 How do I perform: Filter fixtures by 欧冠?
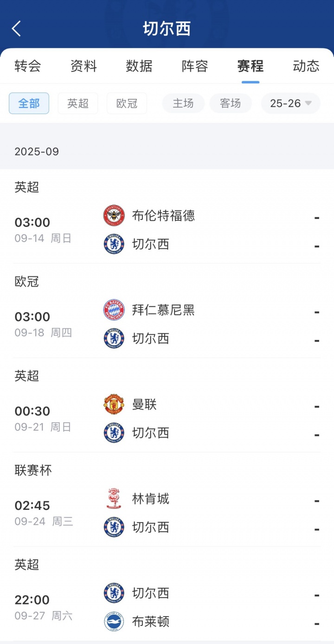[x=127, y=103]
